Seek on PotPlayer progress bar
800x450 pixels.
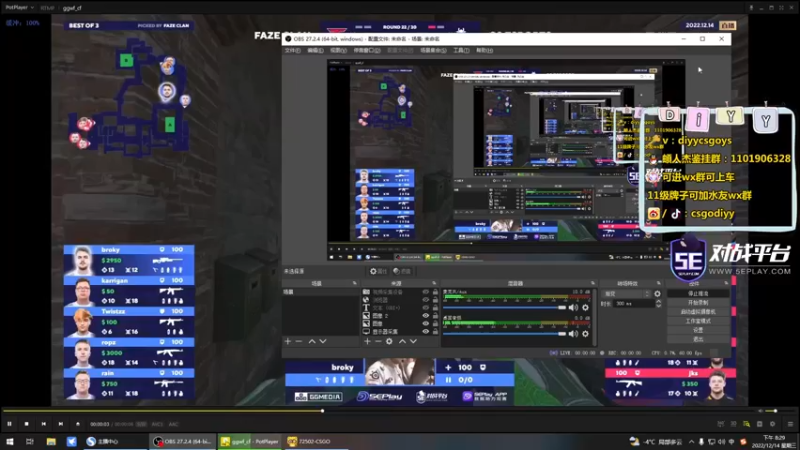coord(378,411)
